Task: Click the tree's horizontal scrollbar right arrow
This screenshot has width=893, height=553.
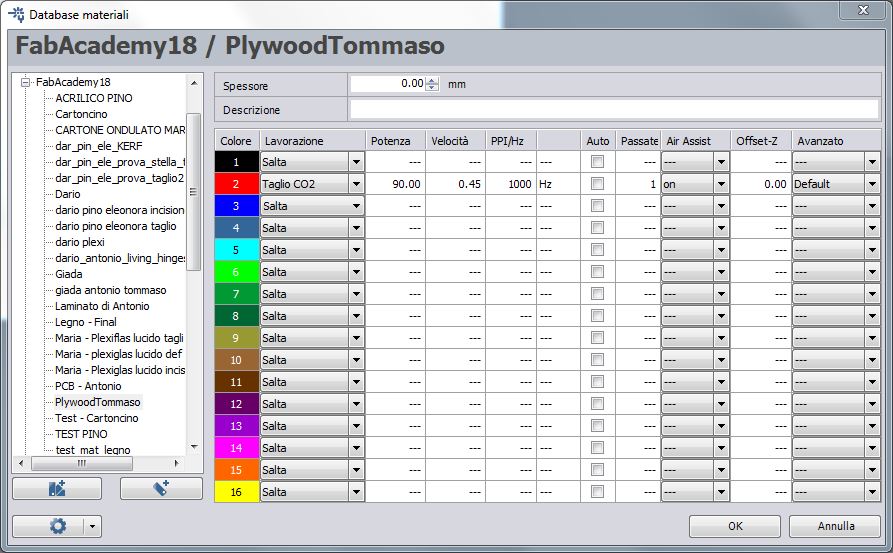Action: (176, 463)
